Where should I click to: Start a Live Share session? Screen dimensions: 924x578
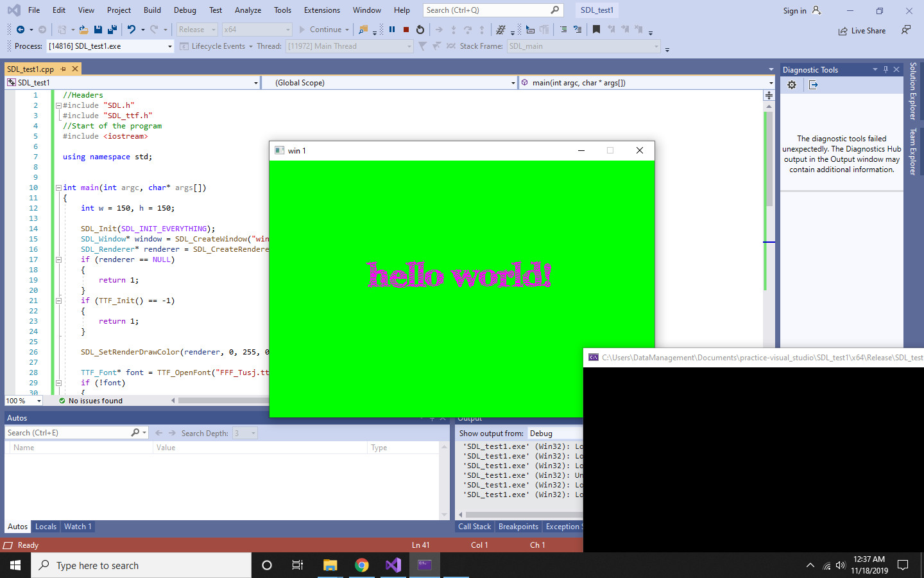point(862,30)
